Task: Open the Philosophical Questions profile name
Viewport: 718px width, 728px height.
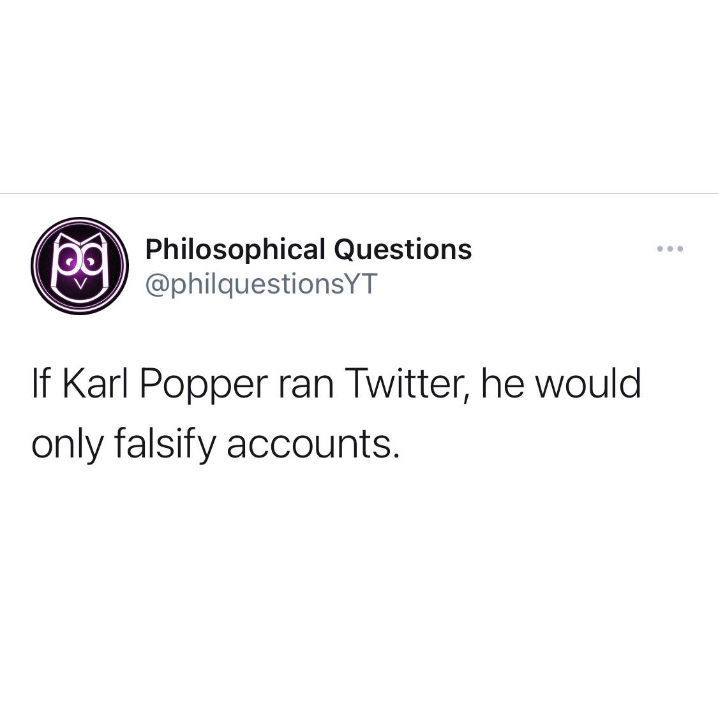Action: [308, 249]
